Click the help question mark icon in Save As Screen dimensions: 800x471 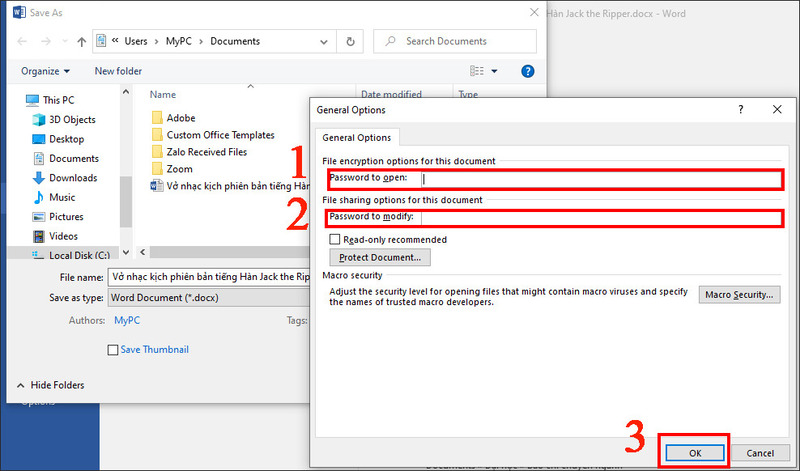[x=528, y=71]
